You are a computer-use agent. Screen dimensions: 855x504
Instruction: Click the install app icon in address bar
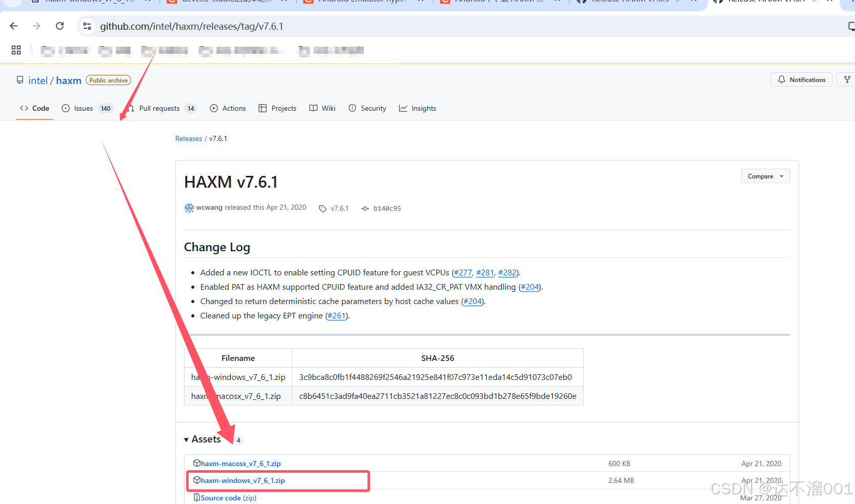tap(850, 26)
